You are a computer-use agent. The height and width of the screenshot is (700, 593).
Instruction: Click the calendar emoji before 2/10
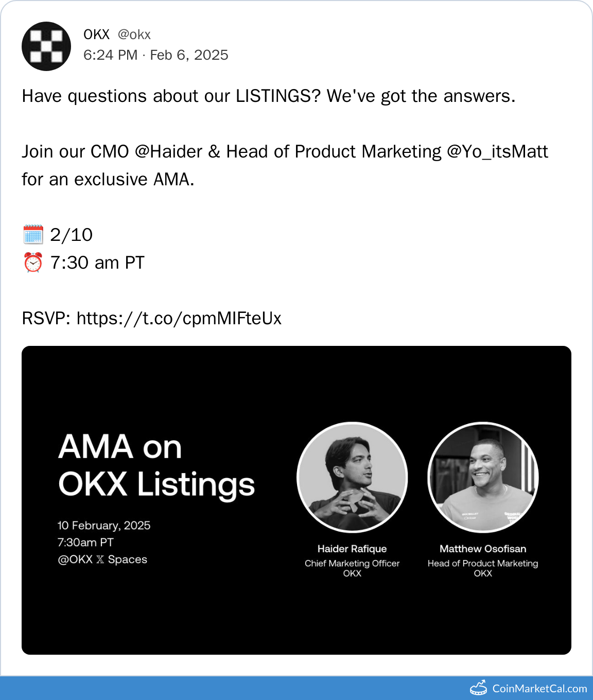(x=33, y=235)
